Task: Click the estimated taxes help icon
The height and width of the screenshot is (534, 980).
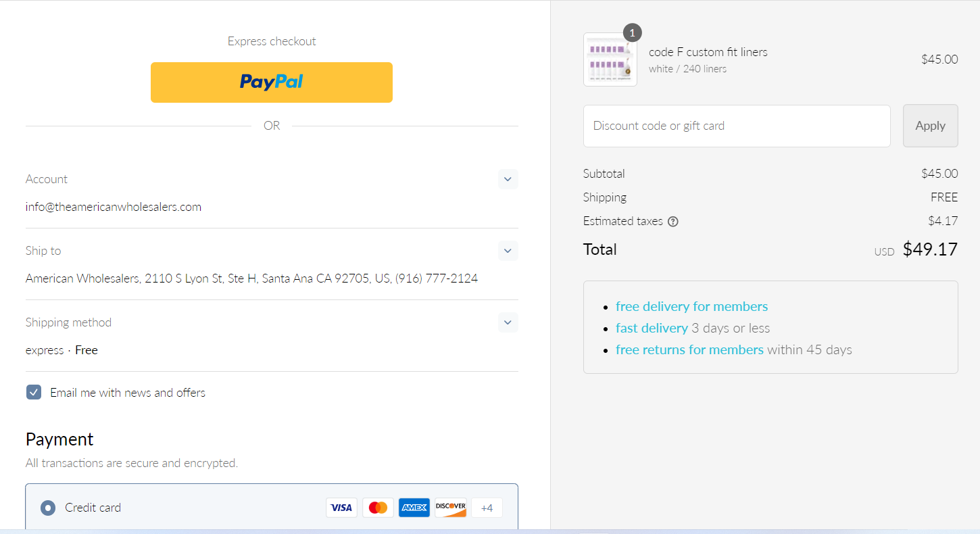Action: [673, 222]
